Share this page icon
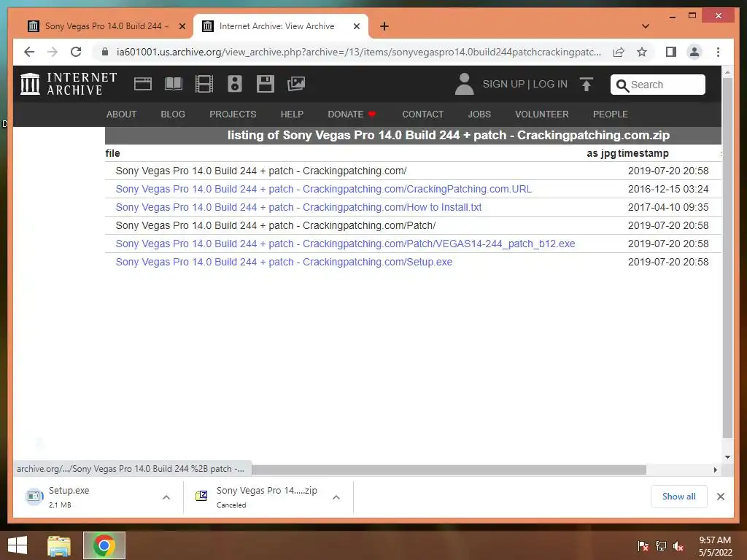Viewport: 747px width, 560px height. click(x=619, y=52)
